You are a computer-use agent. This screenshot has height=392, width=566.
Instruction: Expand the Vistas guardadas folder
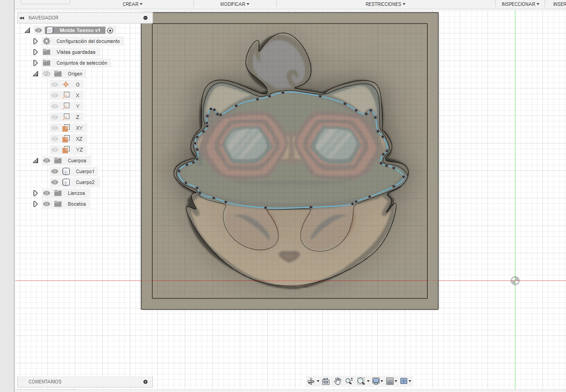click(x=35, y=52)
